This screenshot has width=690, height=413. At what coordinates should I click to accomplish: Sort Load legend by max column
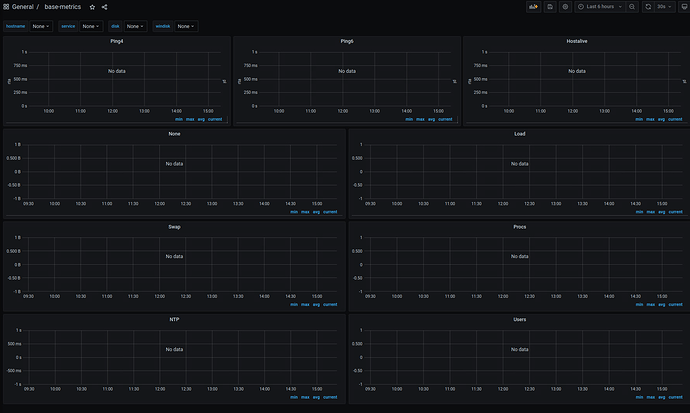tap(650, 212)
